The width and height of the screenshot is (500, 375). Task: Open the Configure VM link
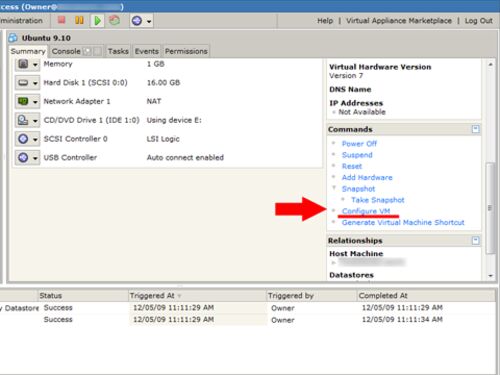click(366, 211)
